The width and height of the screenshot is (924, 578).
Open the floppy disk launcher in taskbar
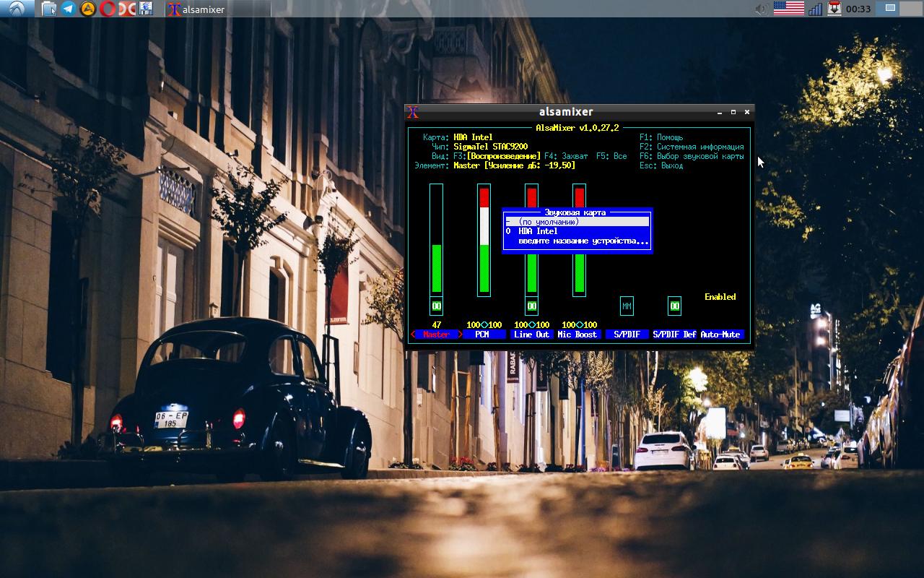[146, 9]
